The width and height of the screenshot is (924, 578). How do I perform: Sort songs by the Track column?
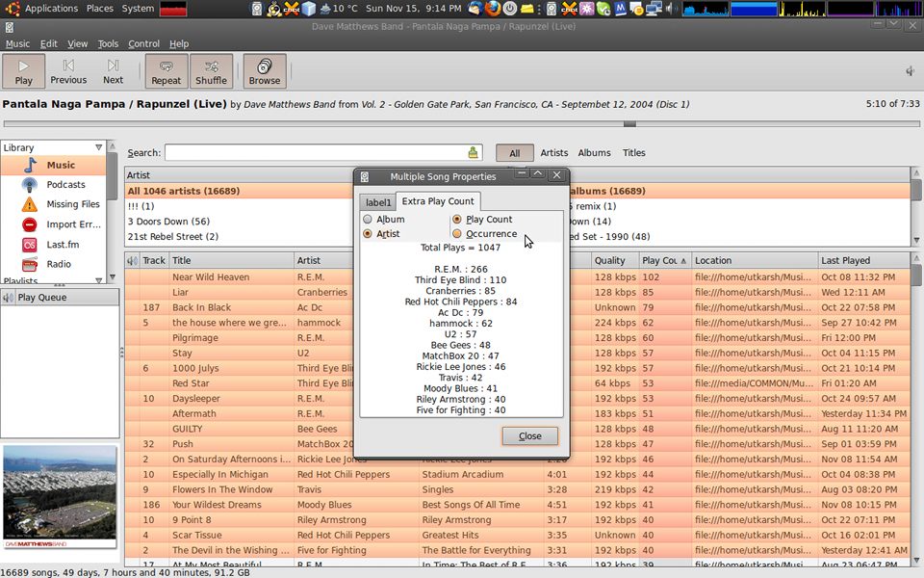(x=154, y=260)
